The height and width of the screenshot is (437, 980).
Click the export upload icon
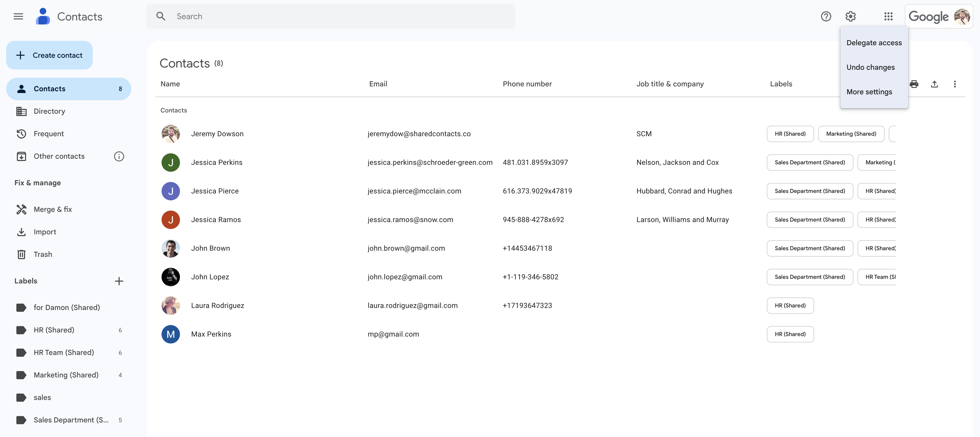point(934,84)
